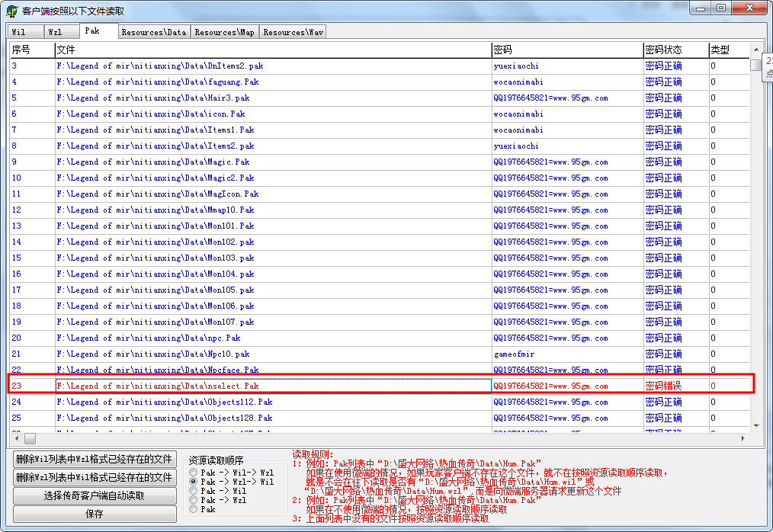
Task: Click the 保存 save button
Action: point(95,514)
